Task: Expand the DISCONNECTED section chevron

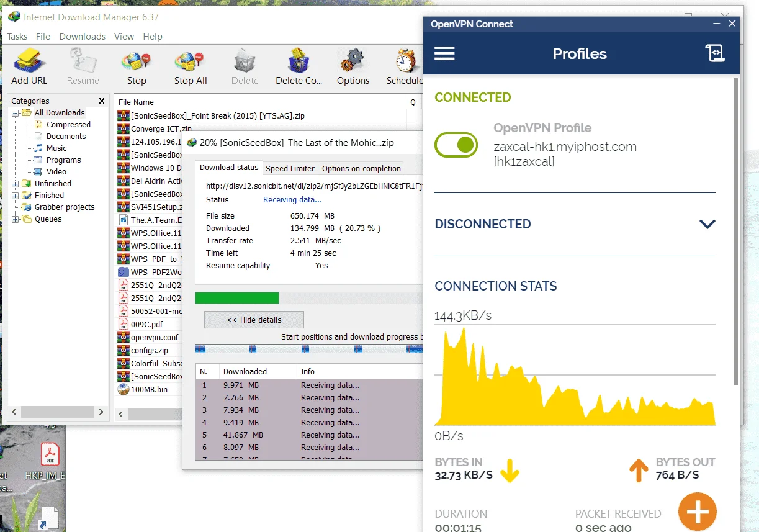Action: [x=707, y=224]
